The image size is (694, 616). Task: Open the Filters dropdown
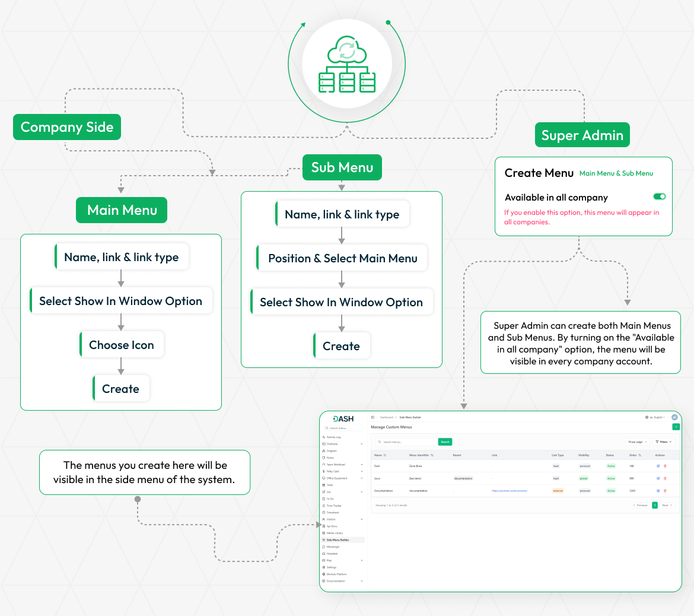(x=664, y=442)
